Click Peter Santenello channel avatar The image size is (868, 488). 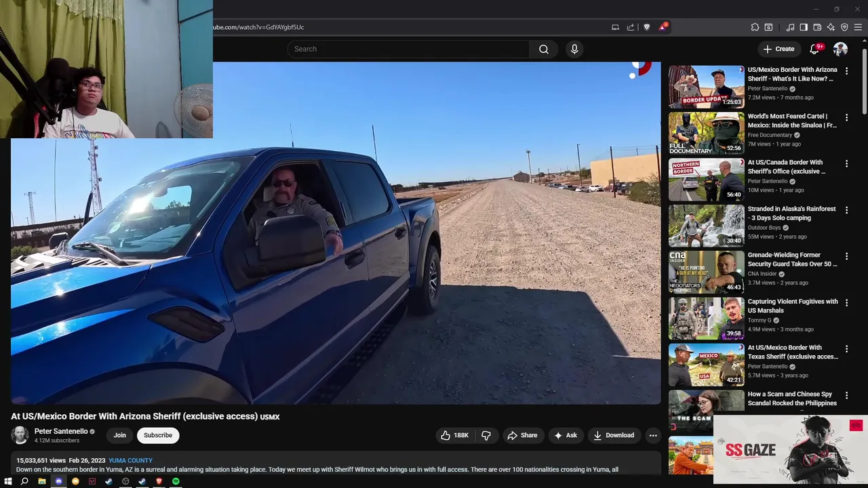pos(20,435)
